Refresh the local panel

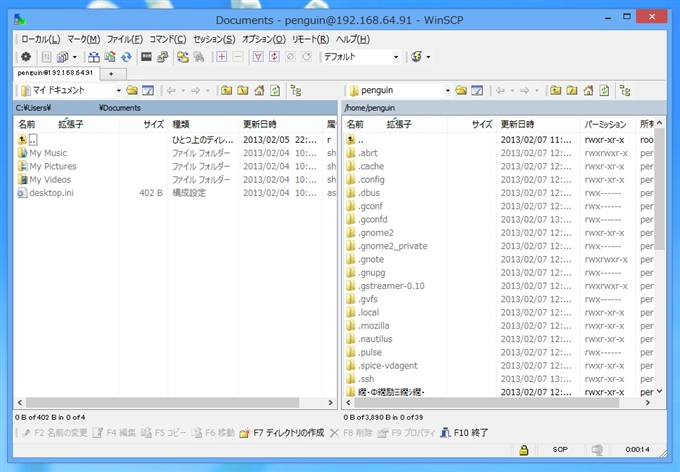click(275, 91)
